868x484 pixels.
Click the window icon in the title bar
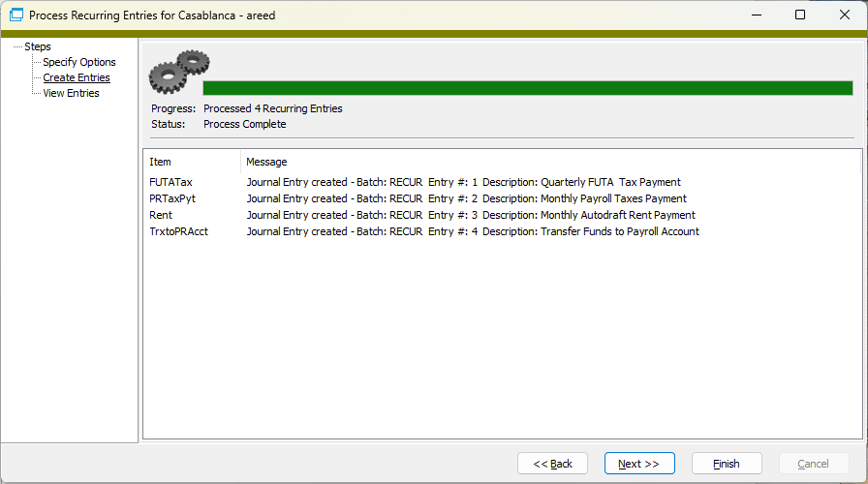pyautogui.click(x=15, y=15)
